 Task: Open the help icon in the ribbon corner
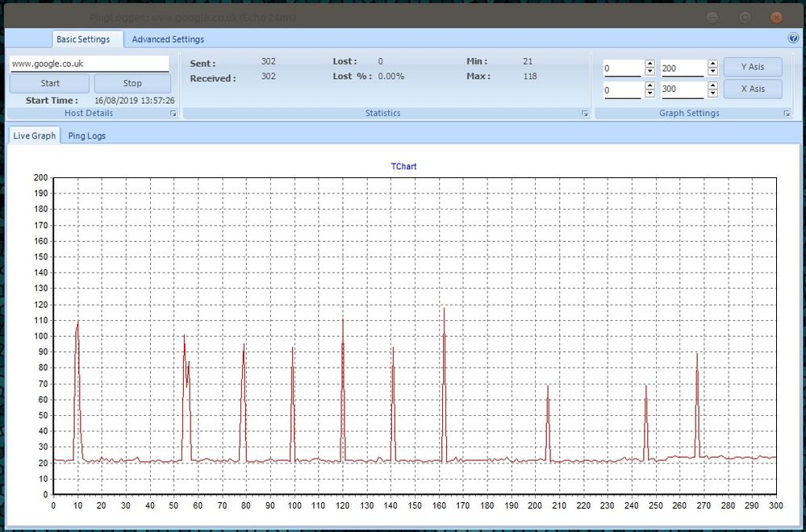792,38
